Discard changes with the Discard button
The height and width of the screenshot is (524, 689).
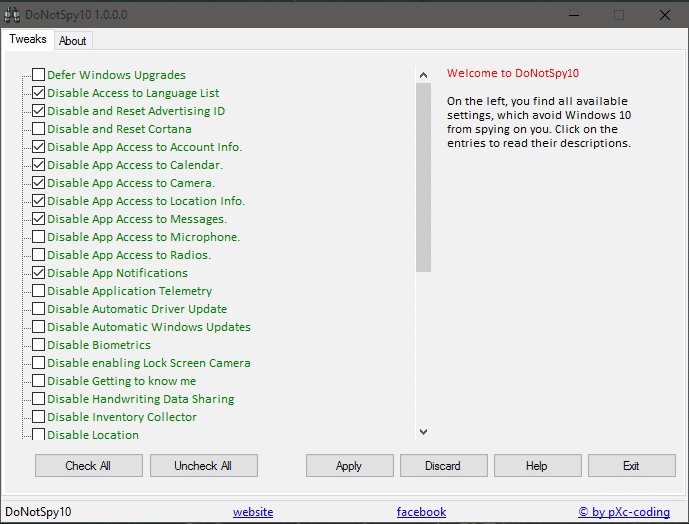(x=444, y=466)
